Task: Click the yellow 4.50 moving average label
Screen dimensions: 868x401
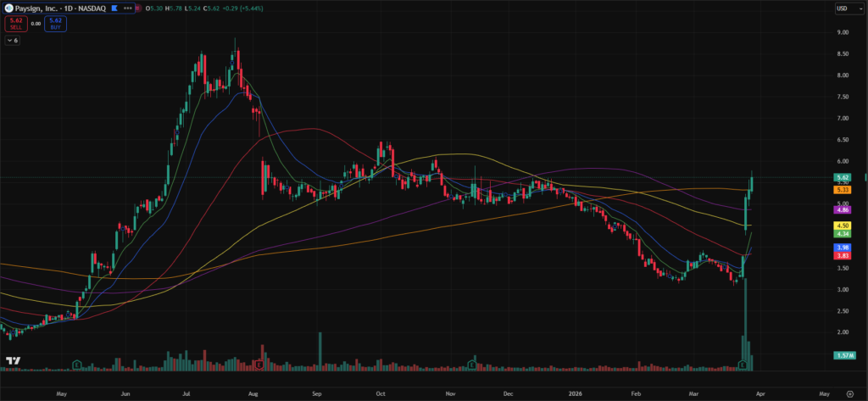Action: click(x=842, y=226)
